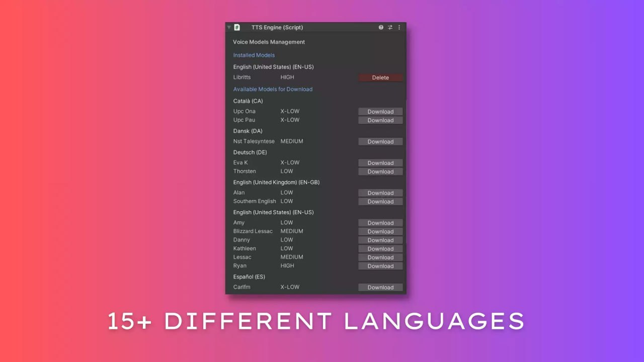Image resolution: width=644 pixels, height=362 pixels.
Task: Download the Southern English voice model
Action: 380,201
